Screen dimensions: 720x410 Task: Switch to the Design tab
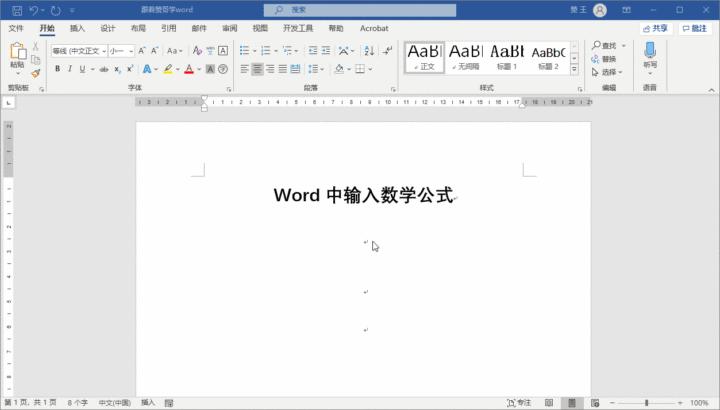point(107,28)
